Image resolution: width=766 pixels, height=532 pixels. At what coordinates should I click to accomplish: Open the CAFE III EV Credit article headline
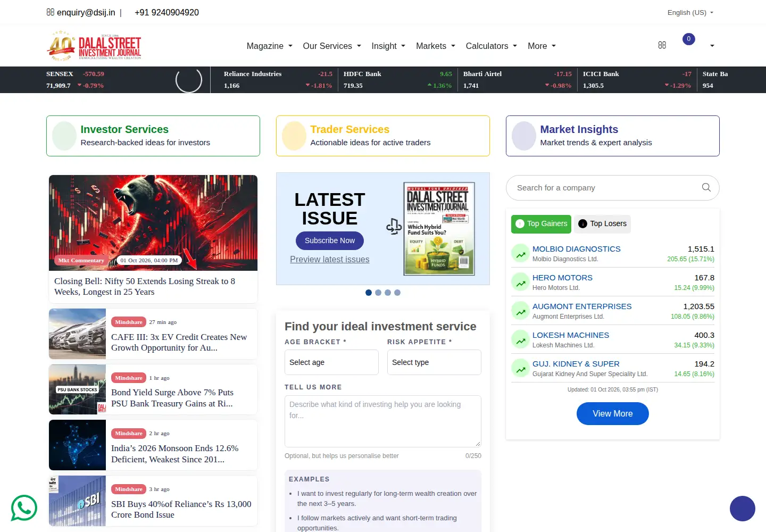click(x=179, y=342)
